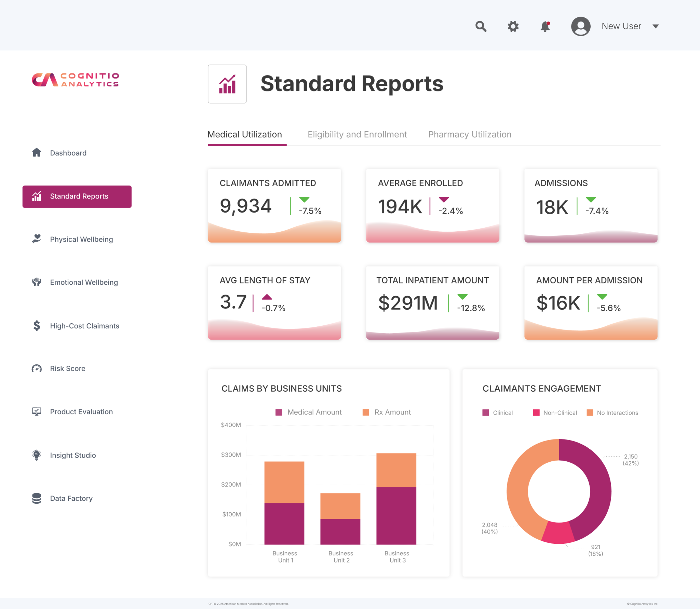The height and width of the screenshot is (609, 700).
Task: Click the Data Factory database icon
Action: coord(37,498)
